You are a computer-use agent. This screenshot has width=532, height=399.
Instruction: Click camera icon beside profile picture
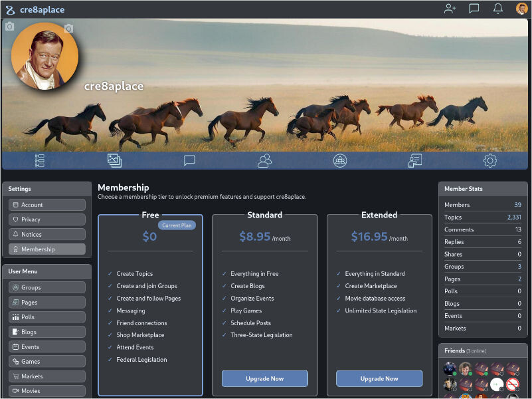pyautogui.click(x=68, y=29)
